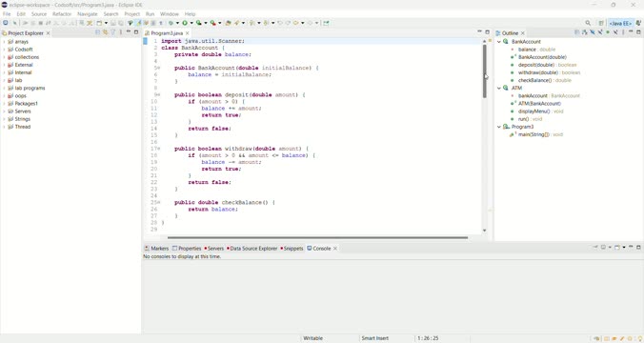This screenshot has height=343, width=644.
Task: Click the Debug bug icon in toolbar
Action: [x=171, y=23]
